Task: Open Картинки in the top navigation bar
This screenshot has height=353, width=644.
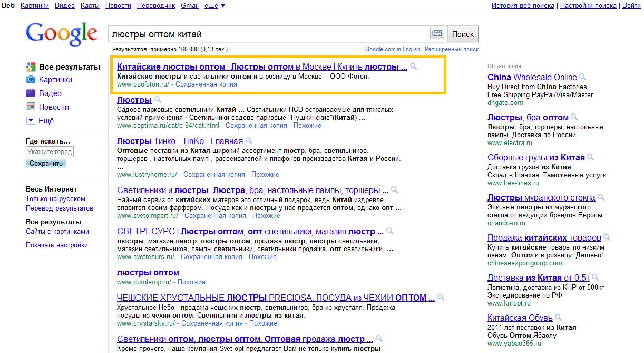Action: pos(34,6)
